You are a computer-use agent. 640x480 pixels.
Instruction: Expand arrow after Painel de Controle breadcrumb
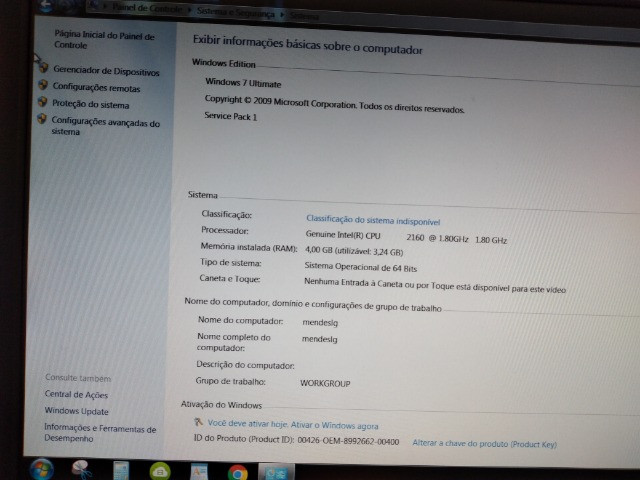189,10
